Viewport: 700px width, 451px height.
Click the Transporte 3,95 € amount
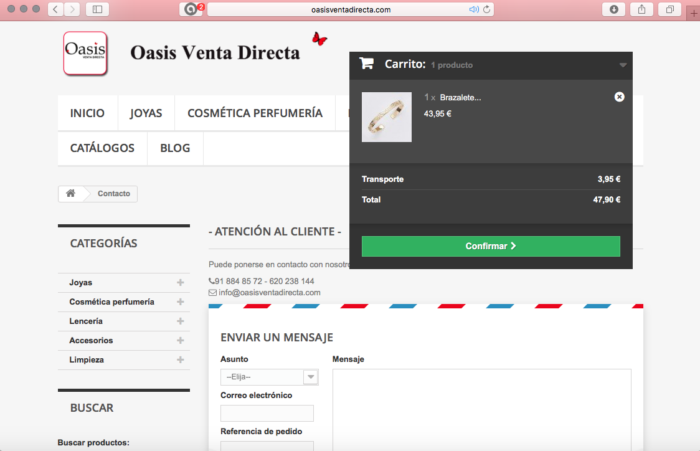609,179
